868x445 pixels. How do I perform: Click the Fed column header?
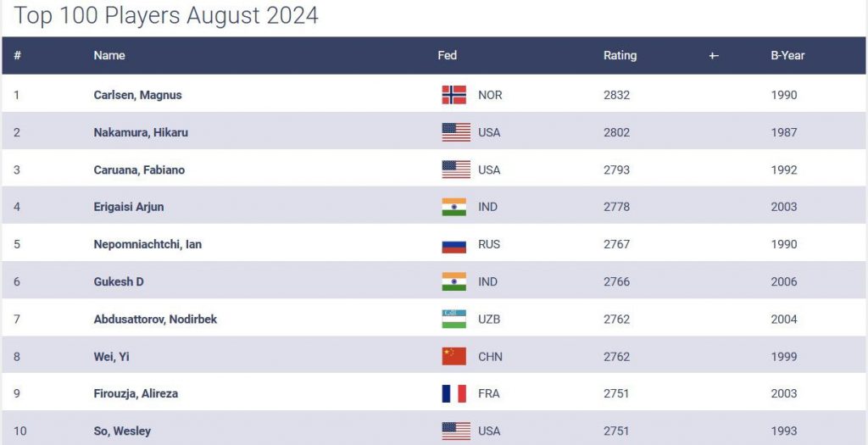pos(448,56)
